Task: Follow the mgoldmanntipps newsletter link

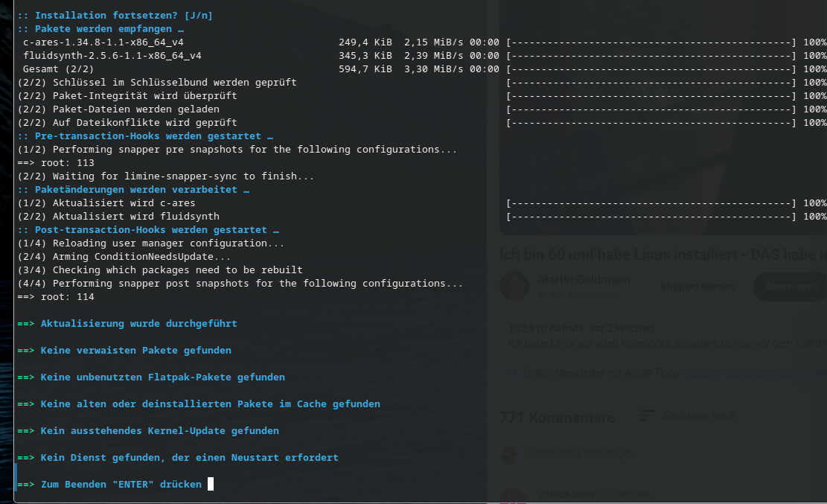Action: pyautogui.click(x=756, y=373)
